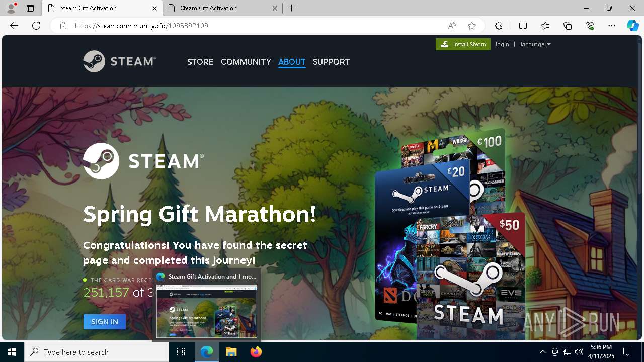Open the COMMUNITY menu item
644x362 pixels.
pyautogui.click(x=246, y=62)
